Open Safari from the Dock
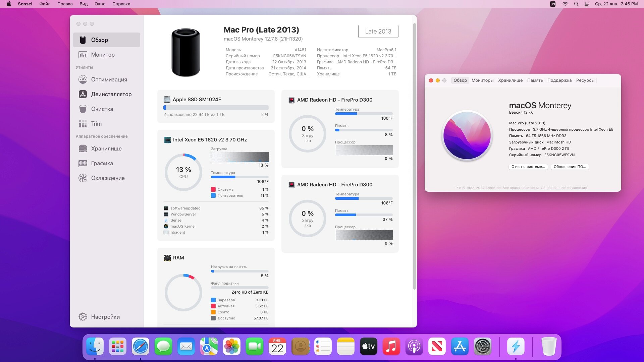 141,346
